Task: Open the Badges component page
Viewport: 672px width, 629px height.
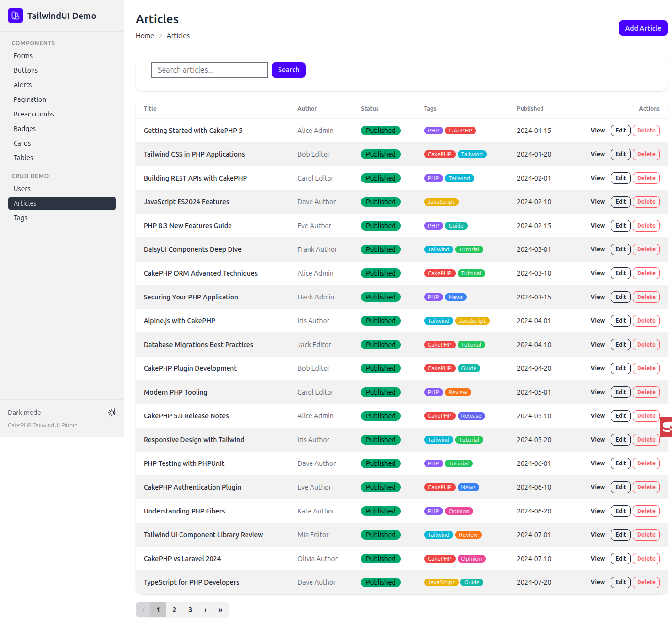Action: [x=24, y=128]
